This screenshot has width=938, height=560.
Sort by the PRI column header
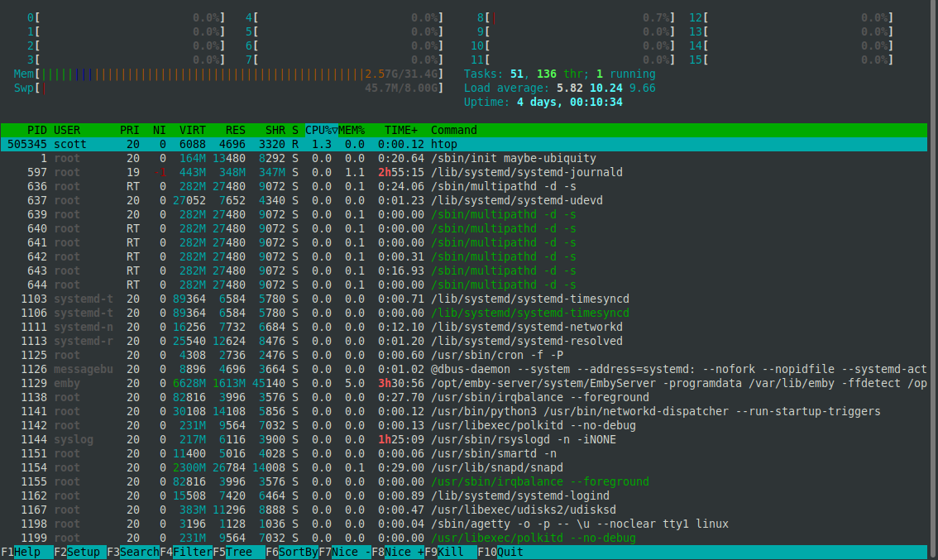[129, 130]
